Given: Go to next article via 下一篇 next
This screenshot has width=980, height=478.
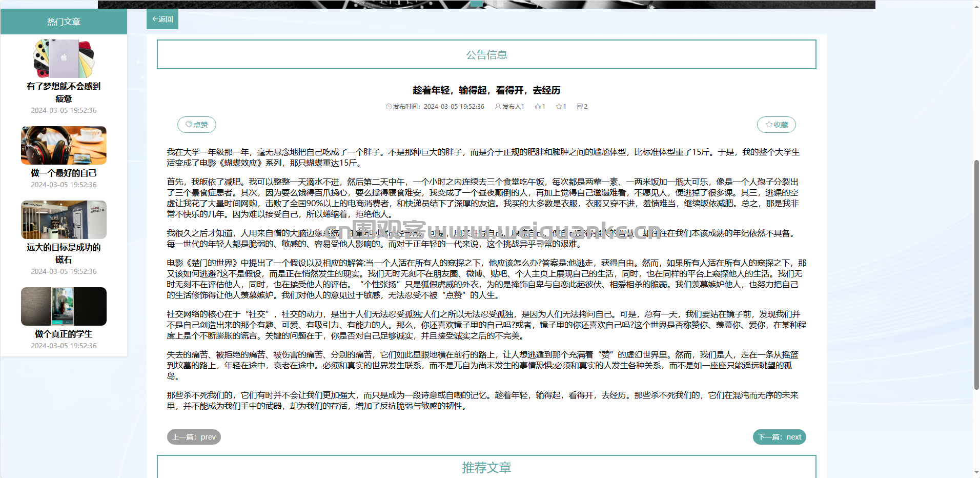Looking at the screenshot, I should point(779,437).
